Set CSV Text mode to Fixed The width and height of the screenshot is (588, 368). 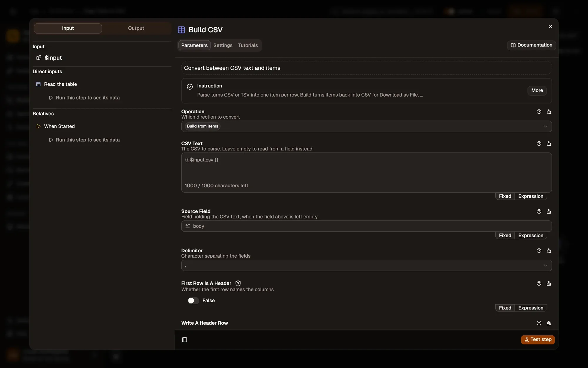click(505, 196)
